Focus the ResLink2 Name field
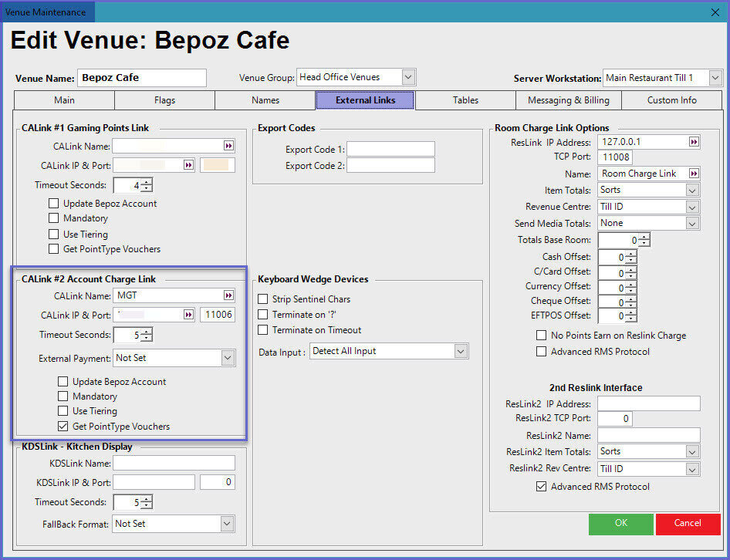This screenshot has height=560, width=730. click(x=649, y=435)
